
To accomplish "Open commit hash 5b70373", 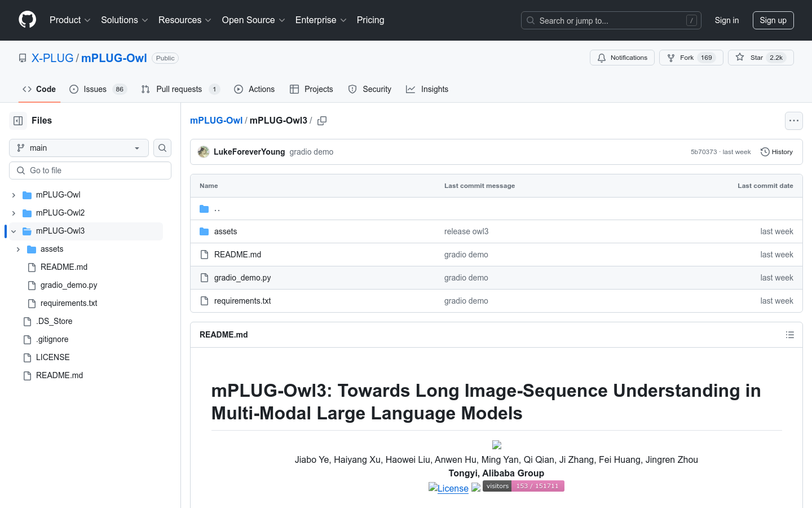I will [704, 152].
